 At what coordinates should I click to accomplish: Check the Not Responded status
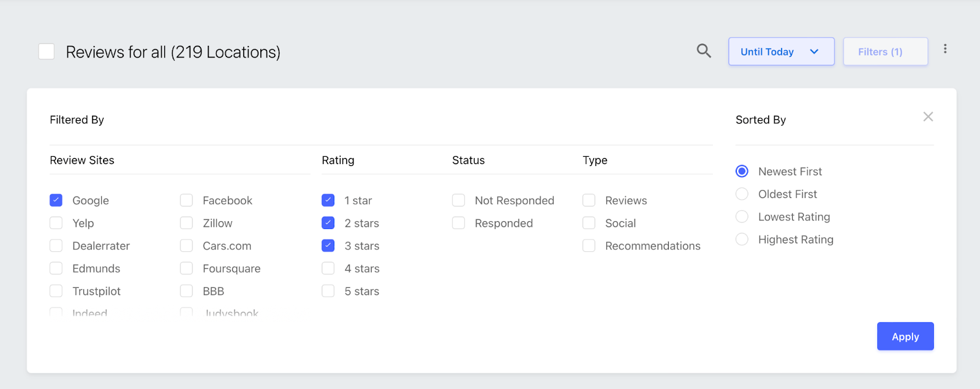(459, 200)
